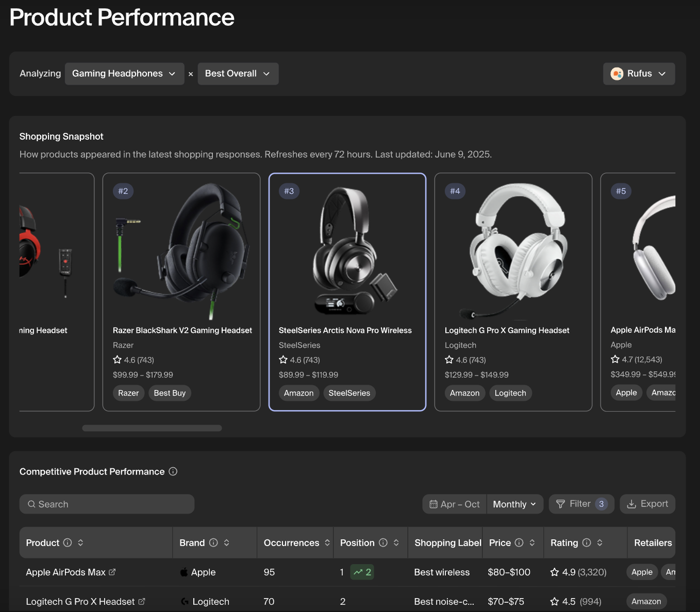The width and height of the screenshot is (700, 612).
Task: Click '$129.99 – $149.99' price on Logitech card
Action: tap(477, 375)
